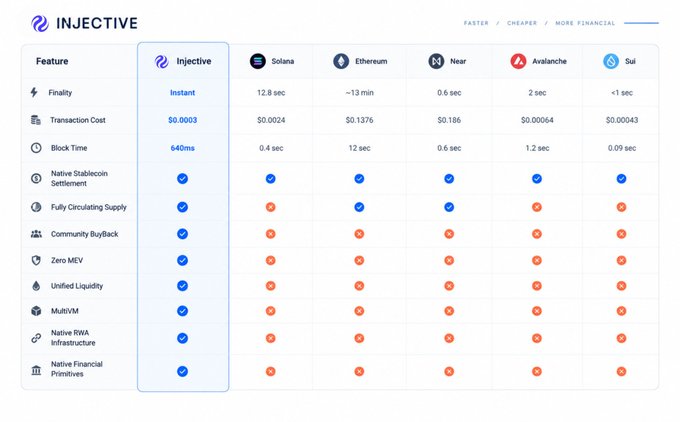Click the Zero MEV row label
The height and width of the screenshot is (422, 680).
pyautogui.click(x=67, y=260)
